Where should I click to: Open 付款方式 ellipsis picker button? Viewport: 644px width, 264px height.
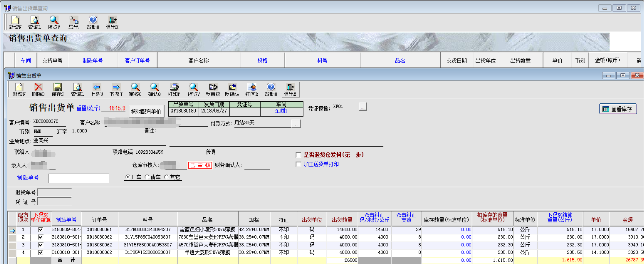click(295, 124)
